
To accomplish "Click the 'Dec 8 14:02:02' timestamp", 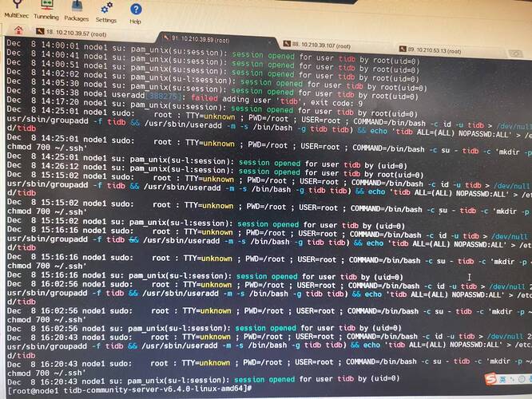I will [43, 73].
